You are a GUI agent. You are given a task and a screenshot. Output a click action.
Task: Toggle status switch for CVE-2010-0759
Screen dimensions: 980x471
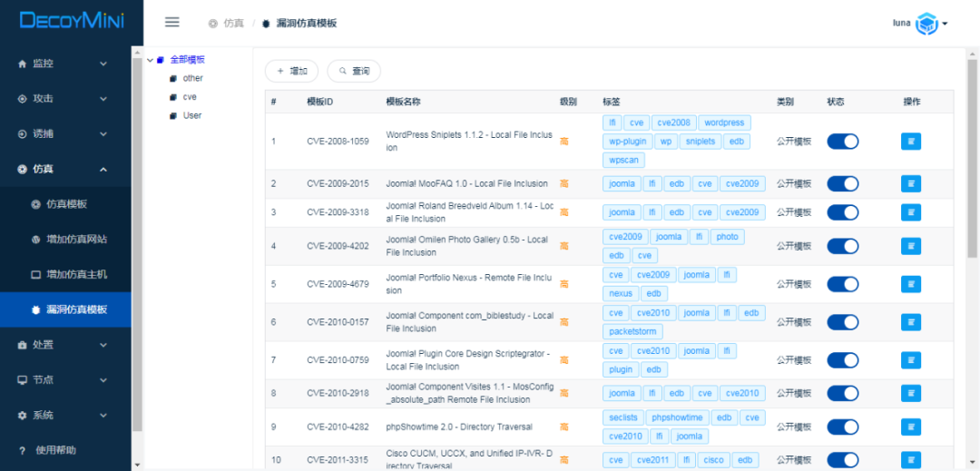pos(842,360)
